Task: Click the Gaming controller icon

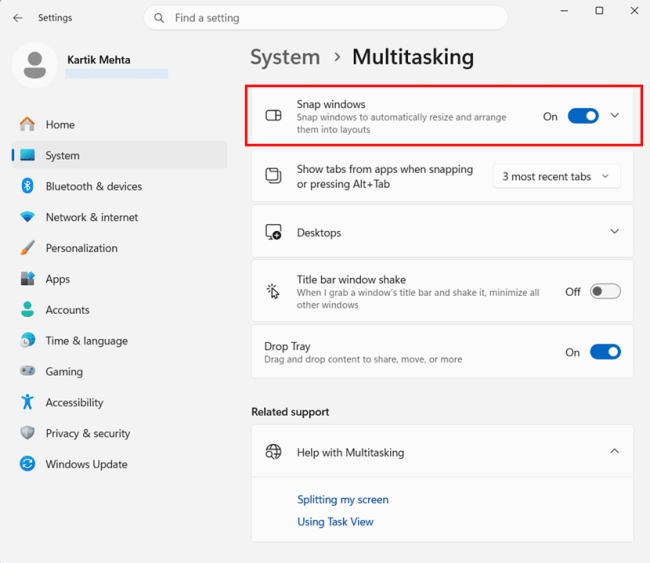Action: [x=27, y=371]
